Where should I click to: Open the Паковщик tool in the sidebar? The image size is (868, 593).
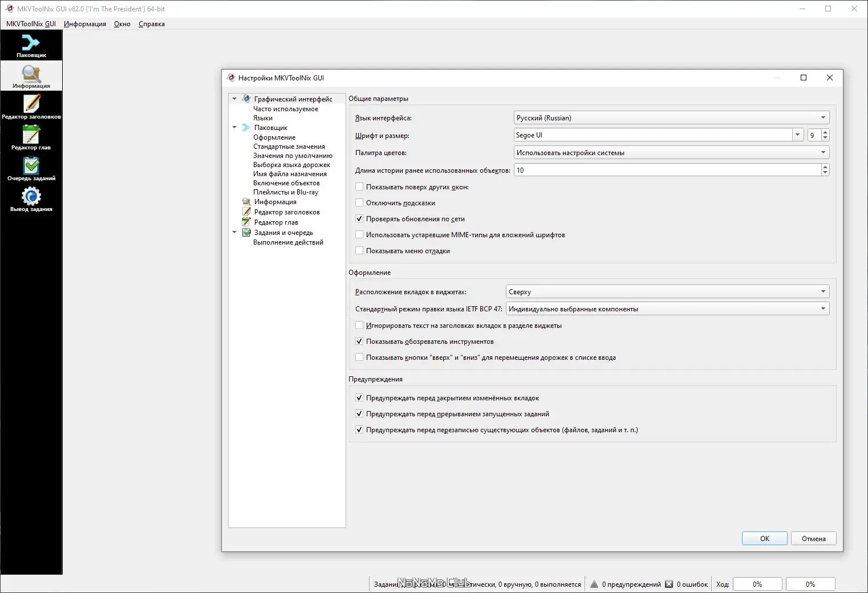click(x=31, y=46)
